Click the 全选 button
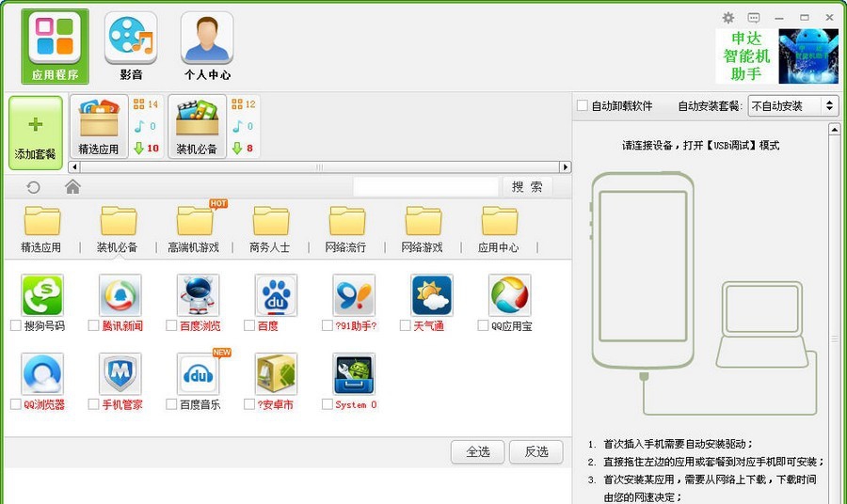This screenshot has width=847, height=504. pyautogui.click(x=478, y=451)
